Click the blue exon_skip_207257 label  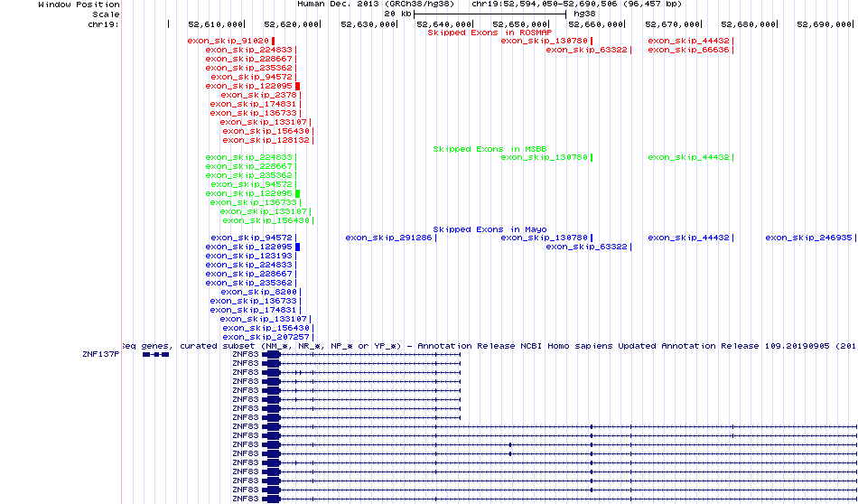[x=266, y=336]
